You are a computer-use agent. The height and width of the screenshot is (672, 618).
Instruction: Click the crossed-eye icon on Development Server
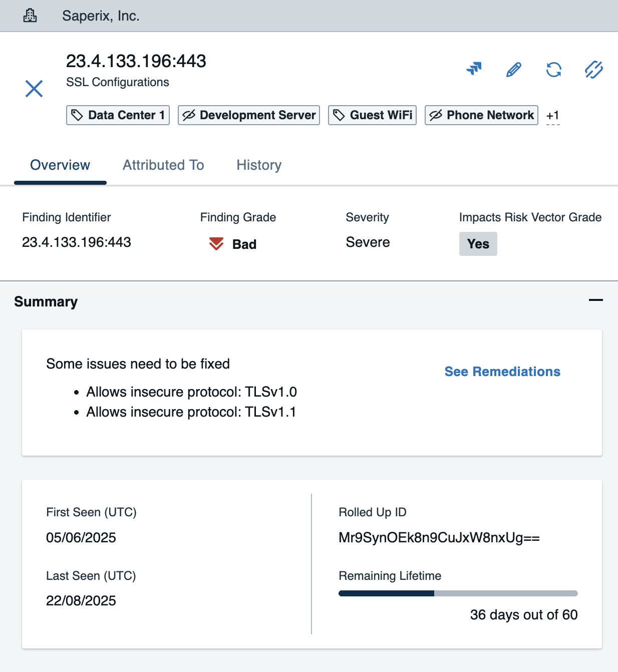(x=189, y=115)
